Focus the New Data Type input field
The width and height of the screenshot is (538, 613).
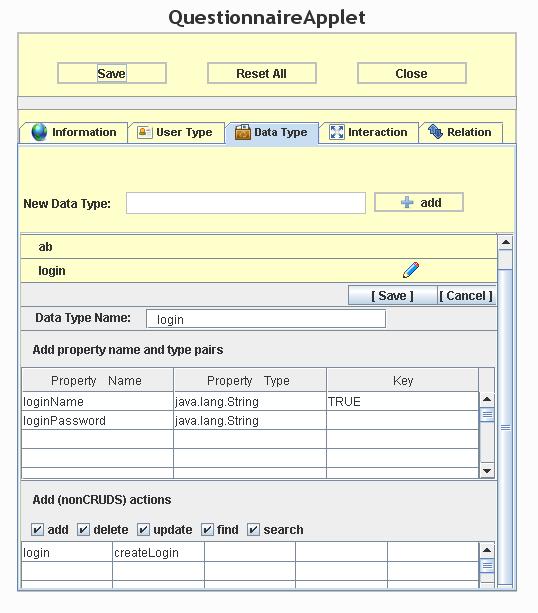246,203
